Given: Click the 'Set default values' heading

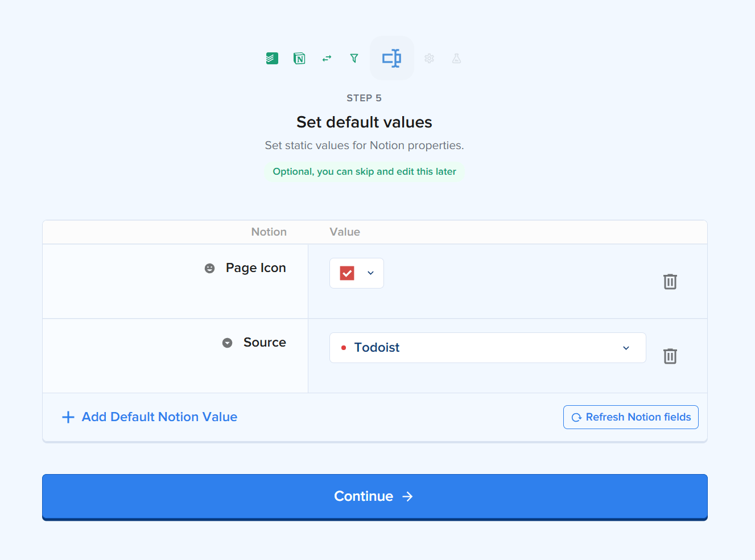Looking at the screenshot, I should tap(364, 122).
